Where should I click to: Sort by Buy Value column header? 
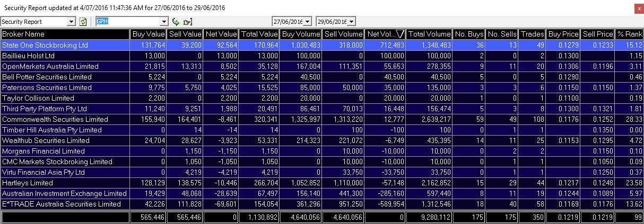(148, 34)
